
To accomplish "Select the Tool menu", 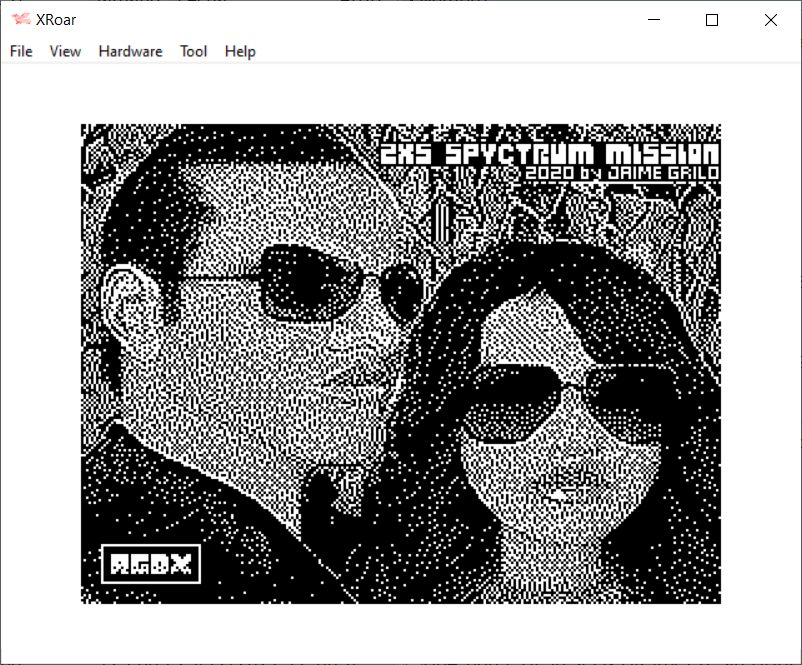I will (x=193, y=51).
